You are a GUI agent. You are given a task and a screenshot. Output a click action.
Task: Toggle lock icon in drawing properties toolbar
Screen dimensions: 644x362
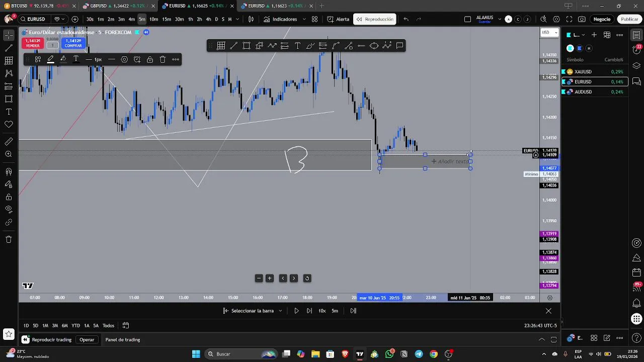(x=150, y=59)
